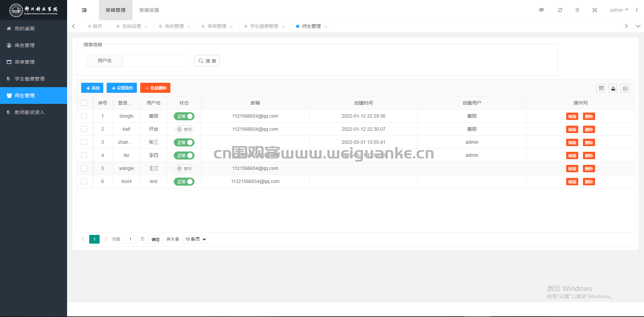Viewport: 644px width, 317px height.
Task: Click the 2022-03-31 13:55:41 timestamp cell
Action: coord(364,142)
